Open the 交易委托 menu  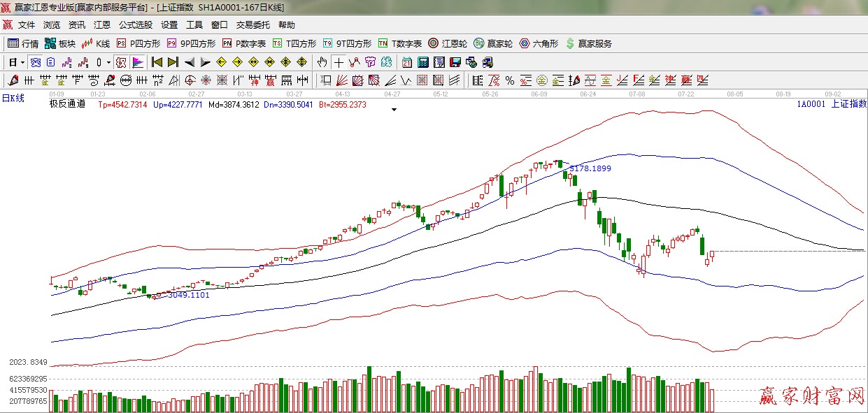(252, 25)
